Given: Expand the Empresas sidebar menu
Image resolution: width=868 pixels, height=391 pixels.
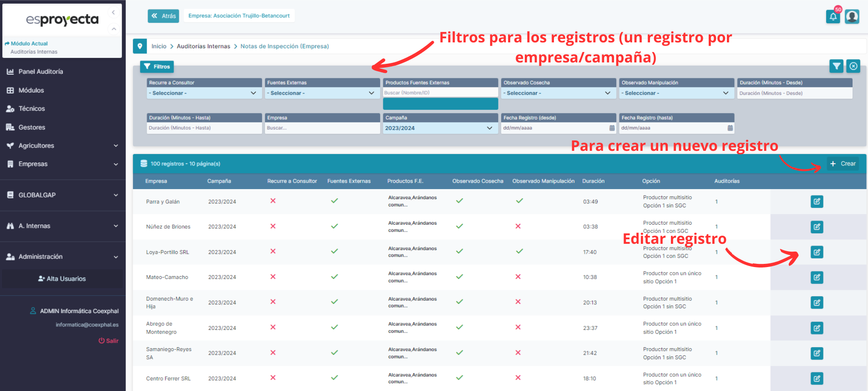Looking at the screenshot, I should 63,164.
